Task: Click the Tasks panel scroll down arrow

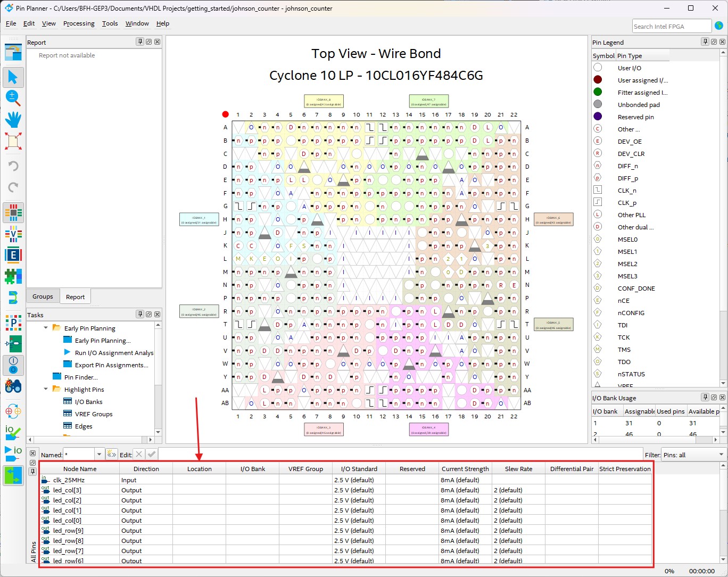Action: point(158,432)
